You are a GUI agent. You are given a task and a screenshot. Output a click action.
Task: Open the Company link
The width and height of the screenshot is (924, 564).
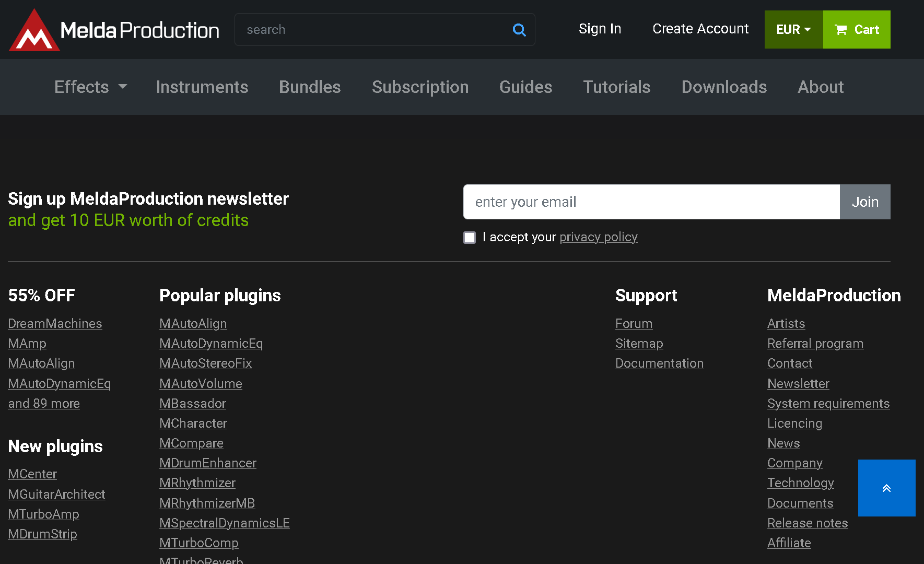(795, 463)
